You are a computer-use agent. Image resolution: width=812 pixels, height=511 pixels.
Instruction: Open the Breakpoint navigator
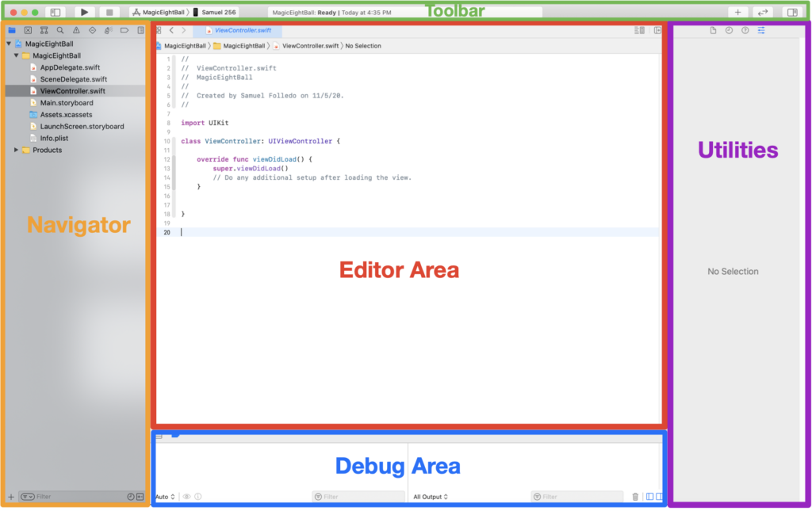click(124, 30)
